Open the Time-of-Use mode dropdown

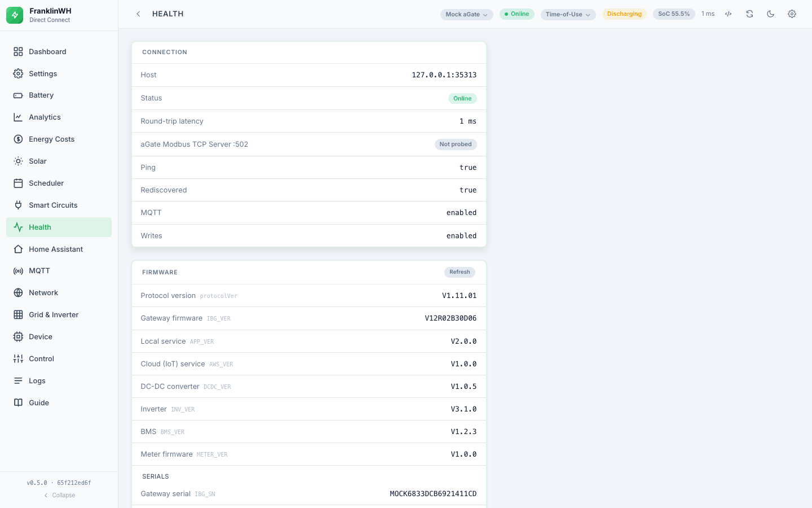pyautogui.click(x=568, y=15)
